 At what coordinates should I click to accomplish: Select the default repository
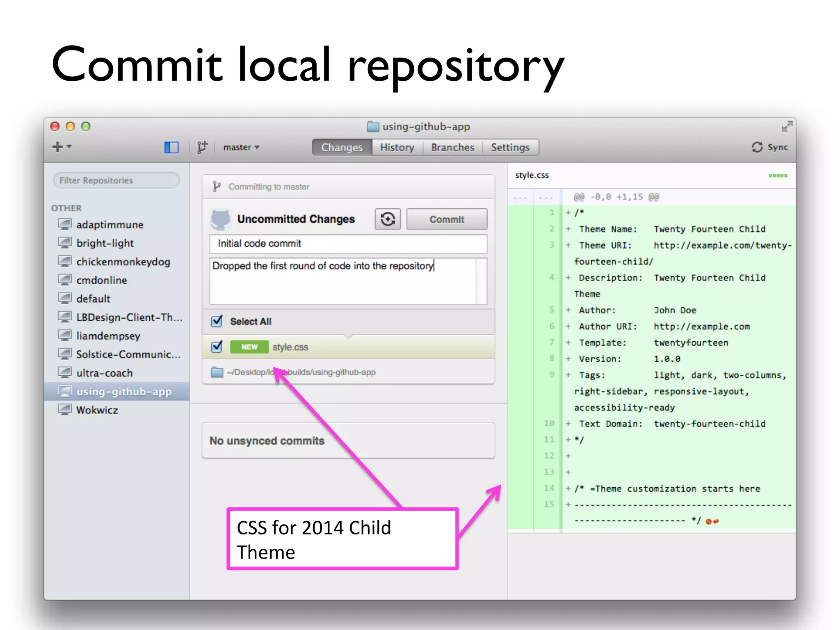(x=117, y=299)
